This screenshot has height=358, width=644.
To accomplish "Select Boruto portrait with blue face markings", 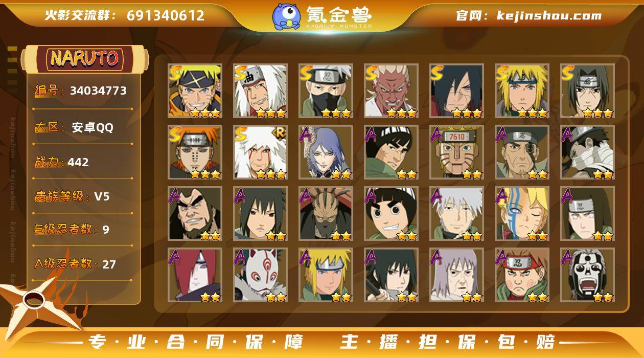I will (x=522, y=214).
